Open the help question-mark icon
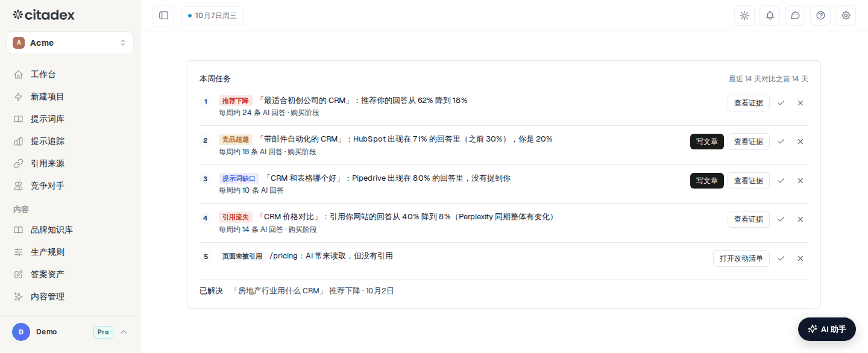The image size is (868, 353). click(820, 16)
